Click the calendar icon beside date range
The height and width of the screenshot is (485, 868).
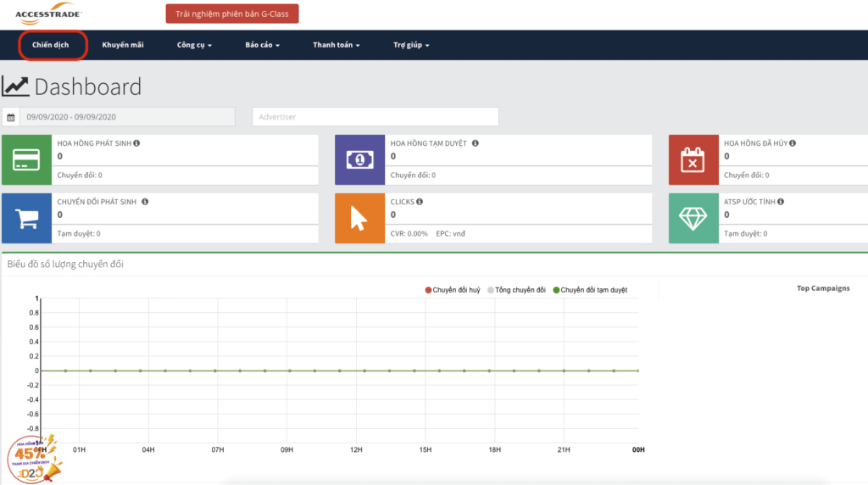point(10,117)
